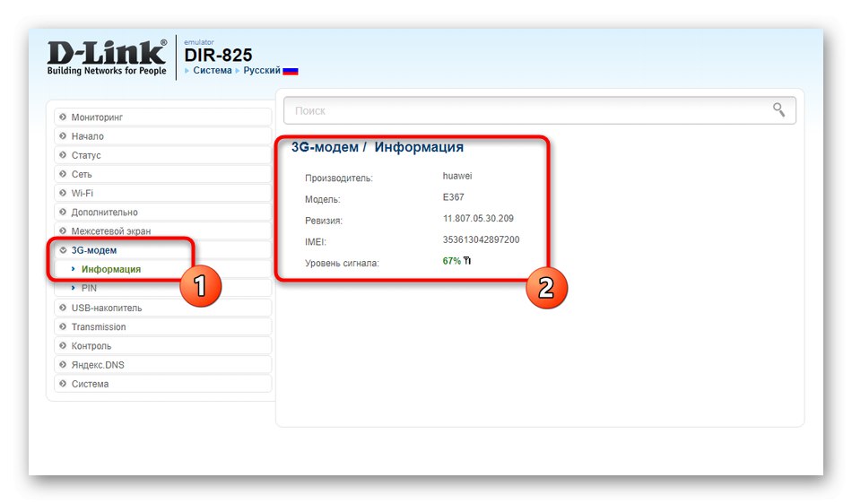Click the DIR-825 model title

[x=218, y=55]
